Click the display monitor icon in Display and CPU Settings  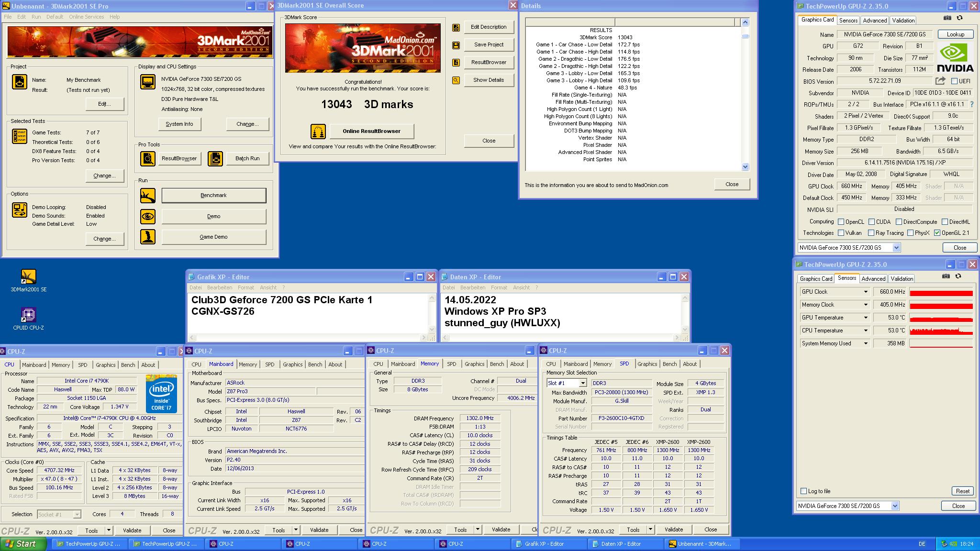point(148,82)
